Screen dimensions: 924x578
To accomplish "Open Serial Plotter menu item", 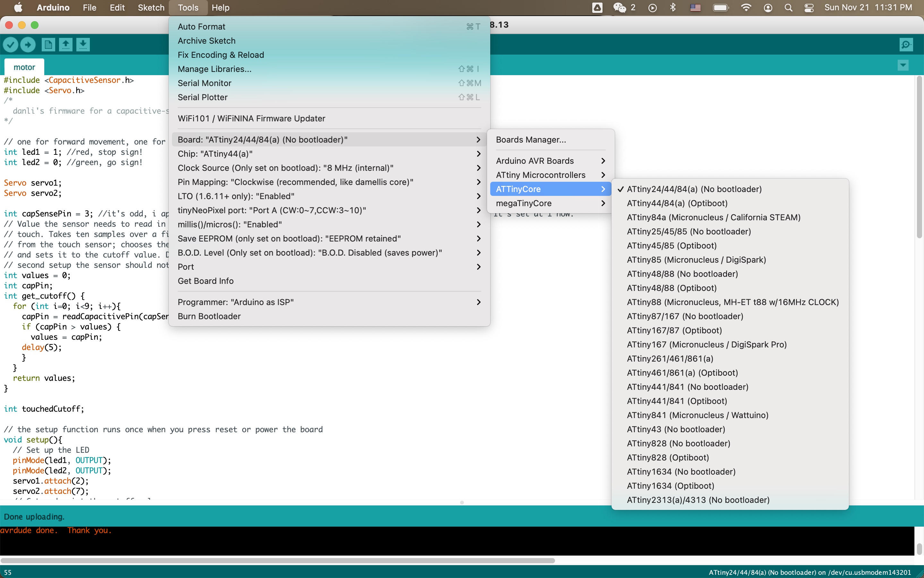I will pos(329,98).
